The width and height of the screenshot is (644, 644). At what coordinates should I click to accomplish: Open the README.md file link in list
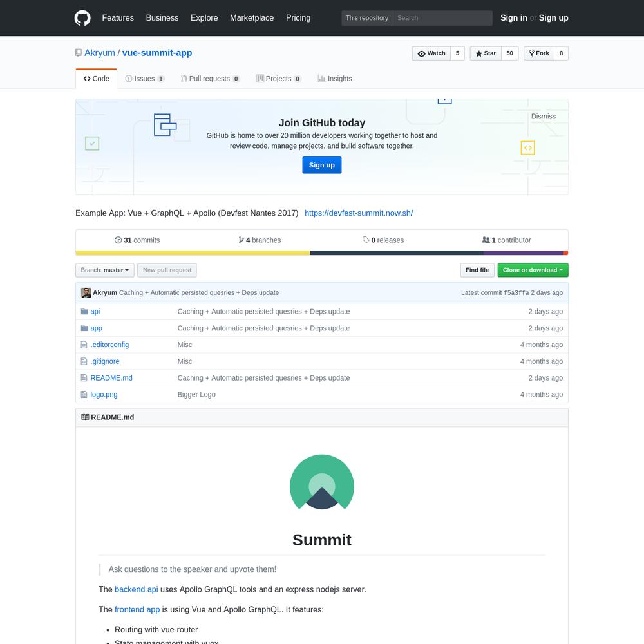point(111,378)
